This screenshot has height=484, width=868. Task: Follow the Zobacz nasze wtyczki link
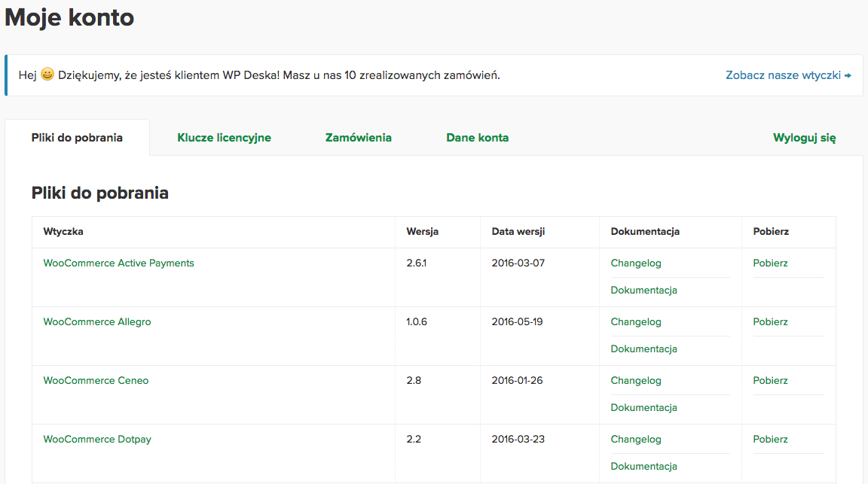point(788,75)
